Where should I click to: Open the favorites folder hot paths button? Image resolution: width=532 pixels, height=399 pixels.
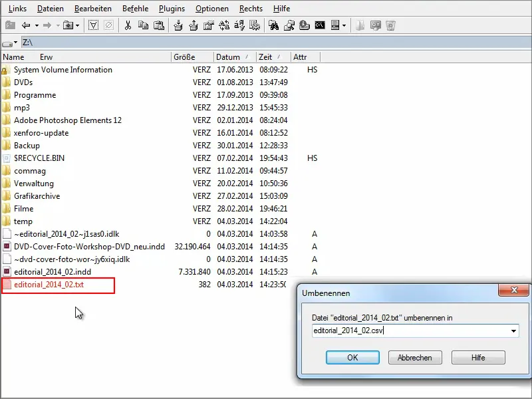coord(68,25)
